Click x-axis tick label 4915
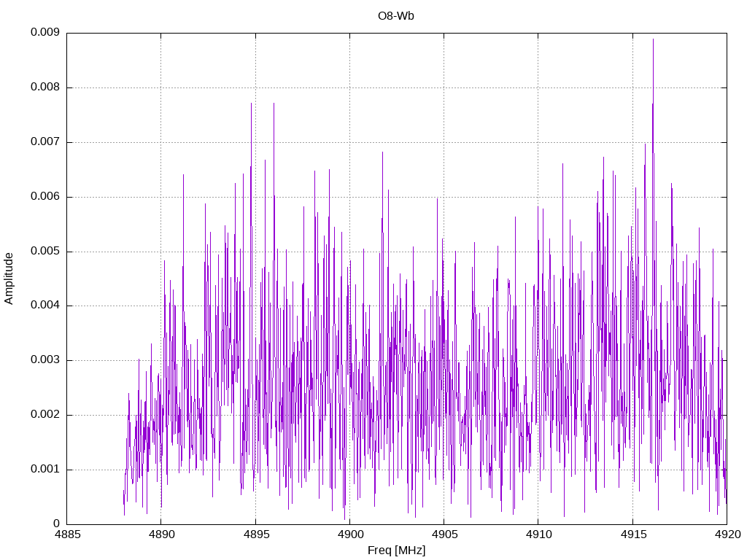Screen dimensions: 747x560 (x=632, y=534)
